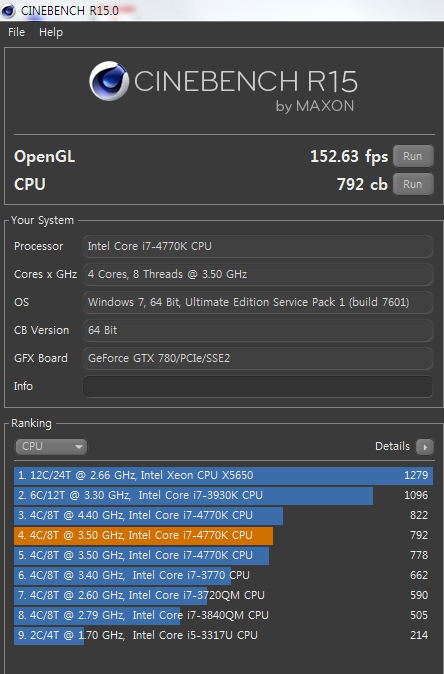Select the i5-3317U ranking row
The image size is (444, 674).
(223, 635)
